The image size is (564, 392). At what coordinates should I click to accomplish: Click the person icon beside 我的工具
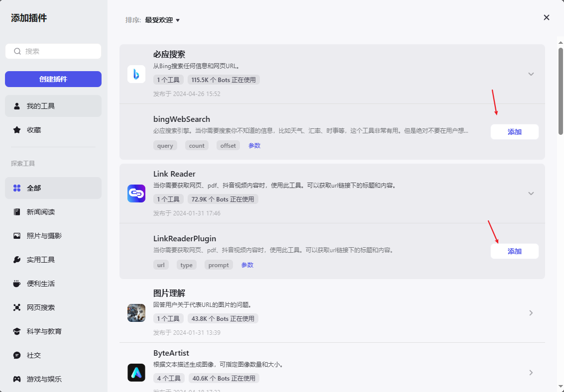click(17, 106)
